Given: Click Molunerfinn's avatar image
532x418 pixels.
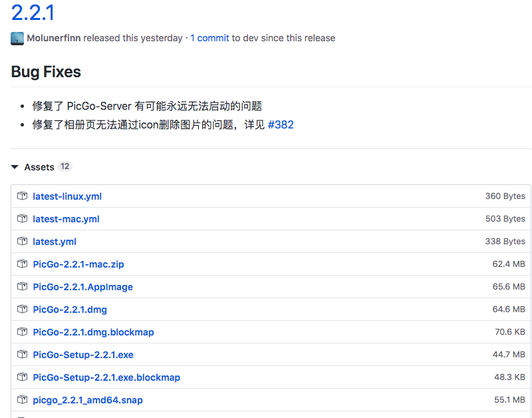Looking at the screenshot, I should (17, 39).
